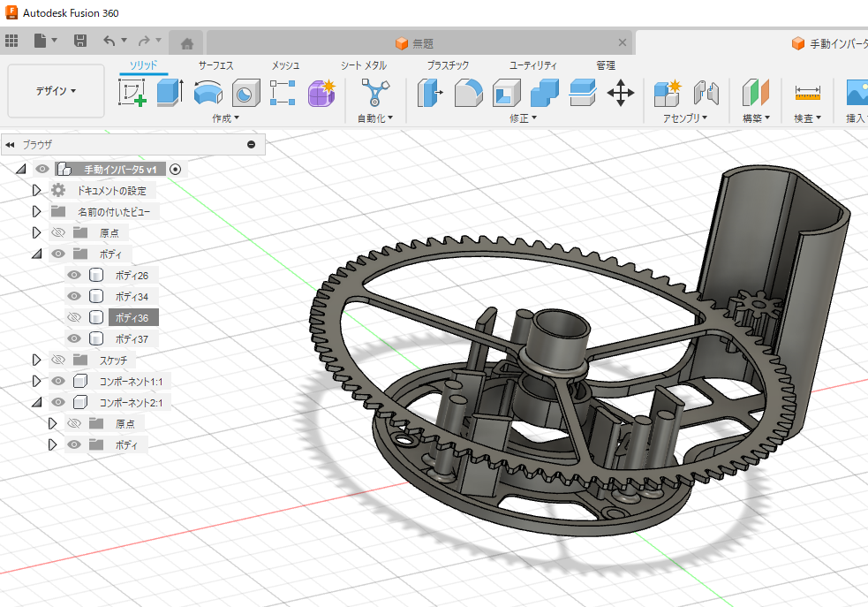Select the Extrude tool icon
This screenshot has width=868, height=607.
170,92
